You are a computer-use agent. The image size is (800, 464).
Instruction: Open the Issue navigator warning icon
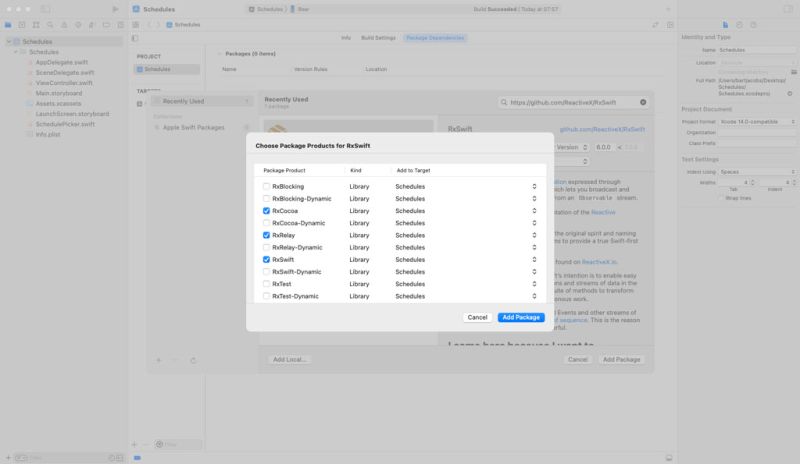(x=64, y=25)
